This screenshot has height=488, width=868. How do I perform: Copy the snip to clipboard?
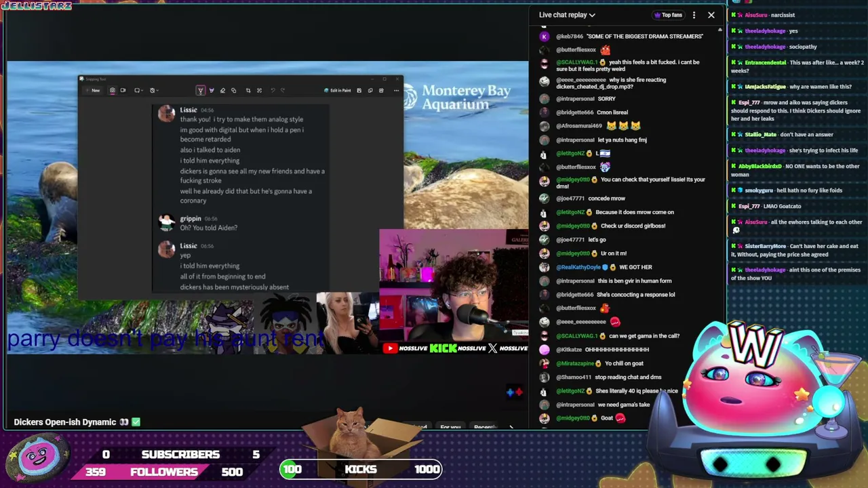click(x=370, y=90)
